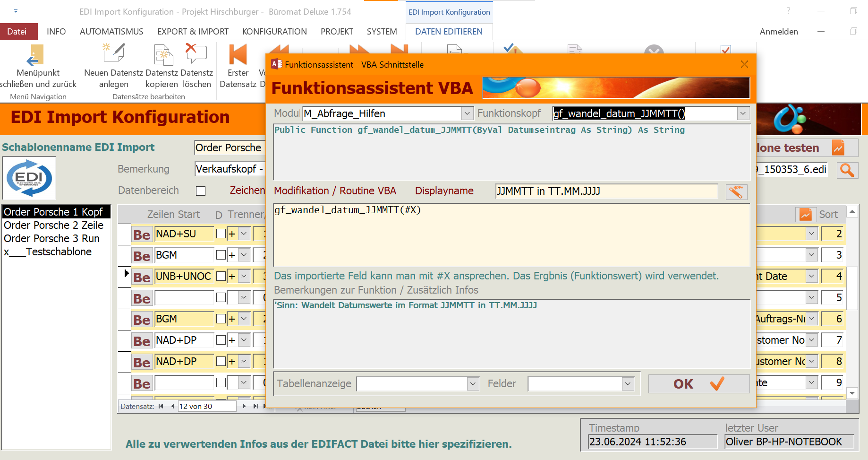Switch to the EXPORT & IMPORT tab

click(193, 32)
